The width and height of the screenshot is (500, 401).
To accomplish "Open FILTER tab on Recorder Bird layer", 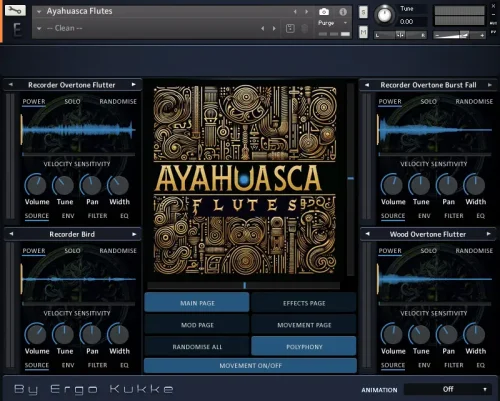I will coord(97,365).
